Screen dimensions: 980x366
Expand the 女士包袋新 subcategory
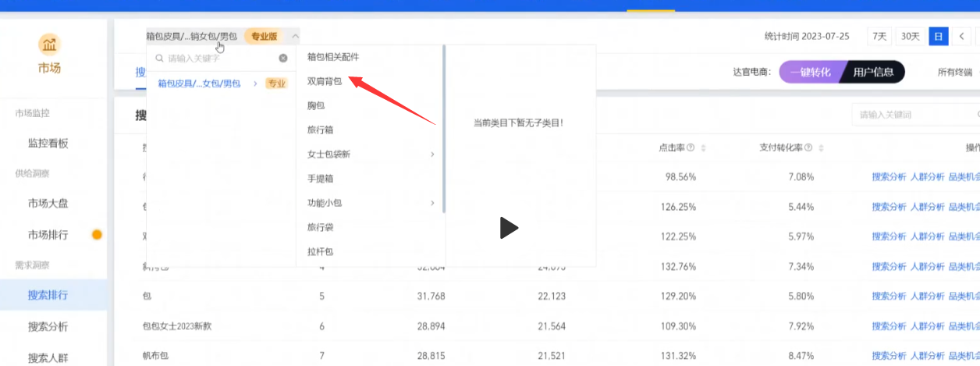(x=432, y=155)
